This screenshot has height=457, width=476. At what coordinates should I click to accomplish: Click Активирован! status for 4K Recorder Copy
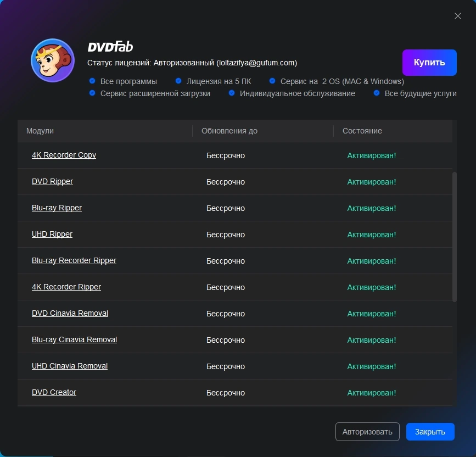pos(372,155)
